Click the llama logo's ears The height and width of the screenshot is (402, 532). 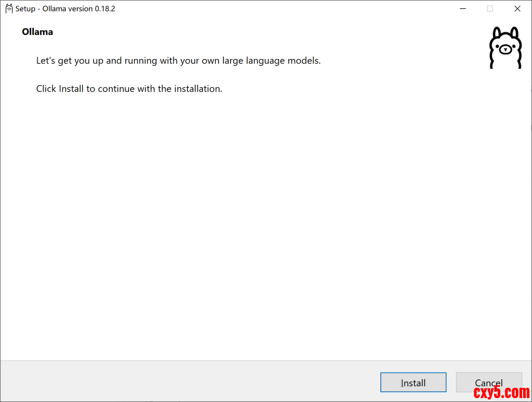pos(497,32)
